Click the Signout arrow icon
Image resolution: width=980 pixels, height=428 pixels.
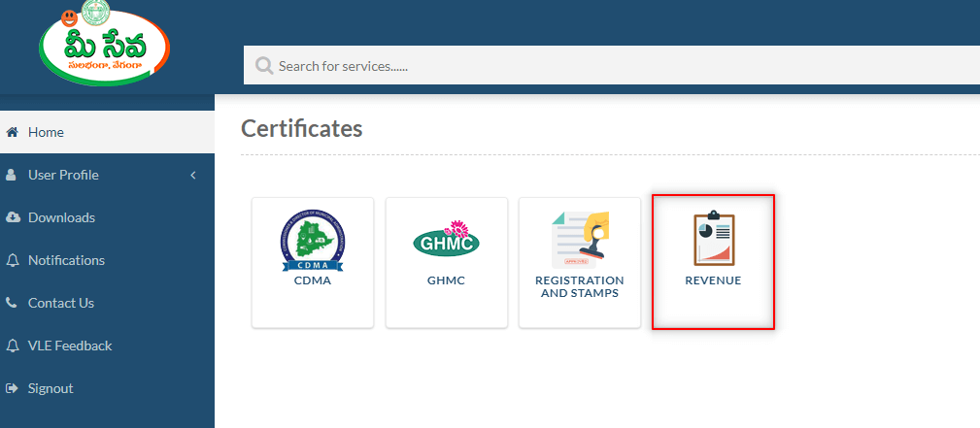pyautogui.click(x=12, y=388)
